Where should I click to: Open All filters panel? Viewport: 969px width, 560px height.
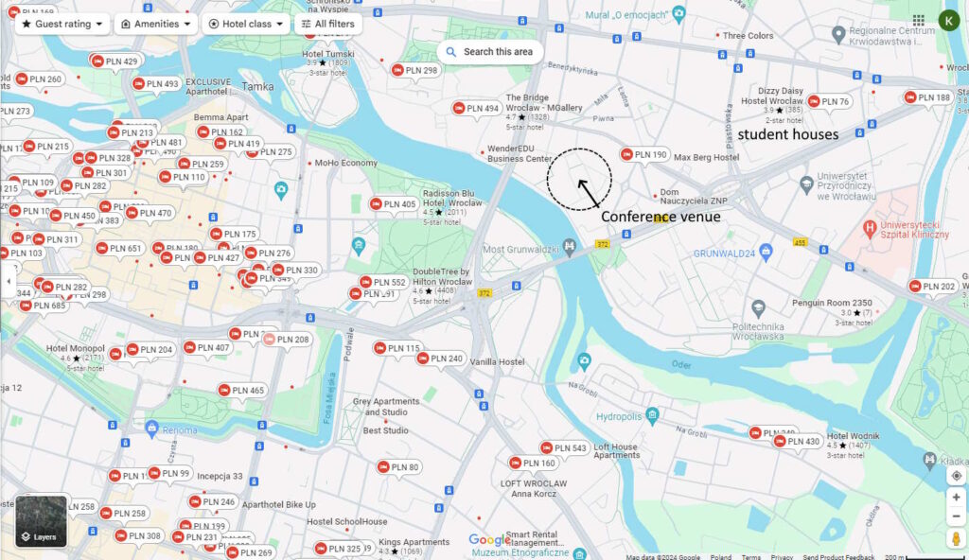pos(328,24)
